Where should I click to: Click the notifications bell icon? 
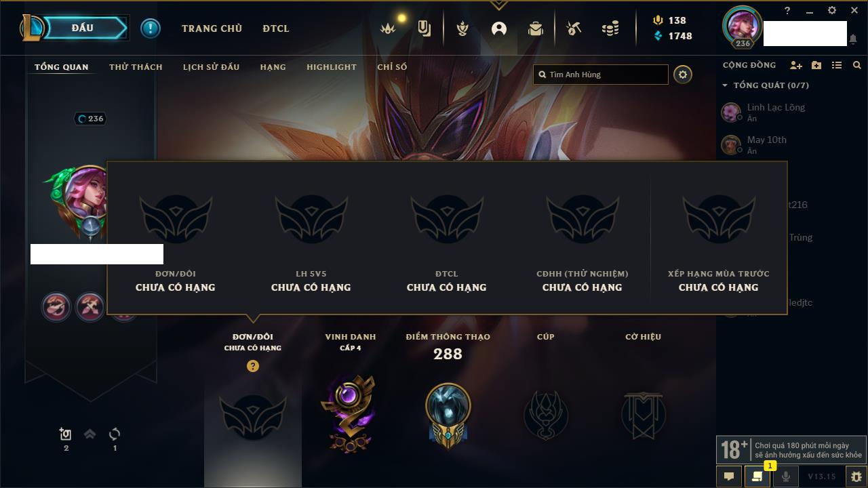coord(852,39)
